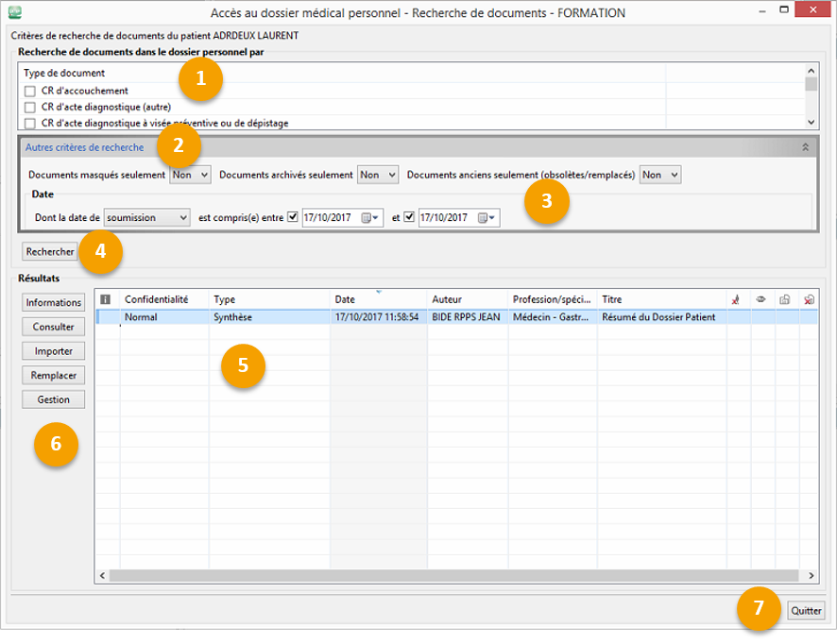Click the application icon in title bar

click(x=16, y=13)
